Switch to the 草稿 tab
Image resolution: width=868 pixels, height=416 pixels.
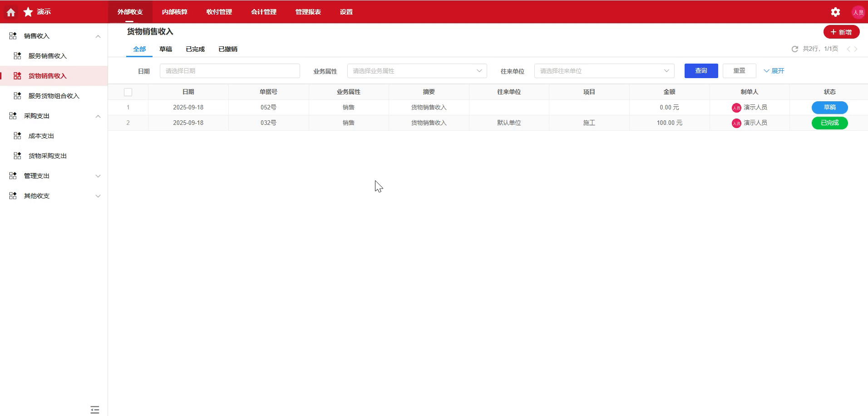tap(166, 49)
